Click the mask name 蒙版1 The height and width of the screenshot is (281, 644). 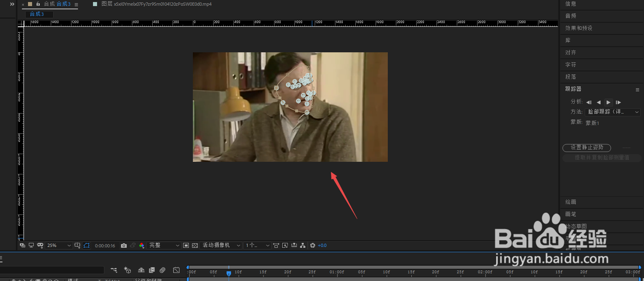coord(592,123)
